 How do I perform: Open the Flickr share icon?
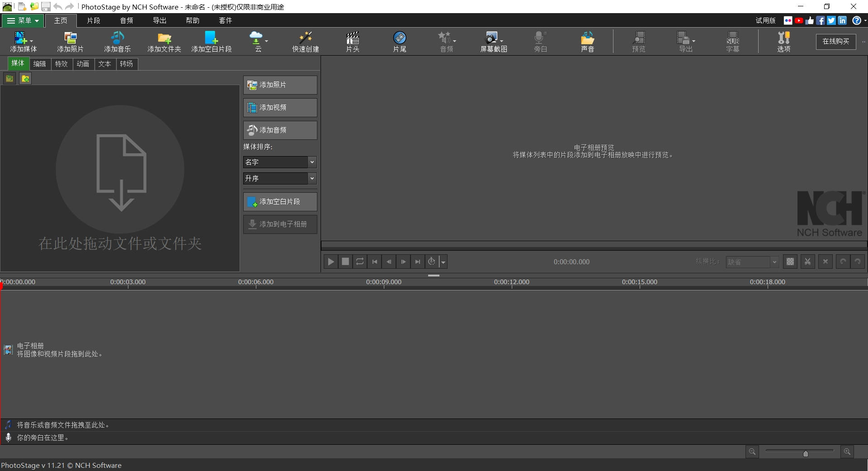coord(788,20)
